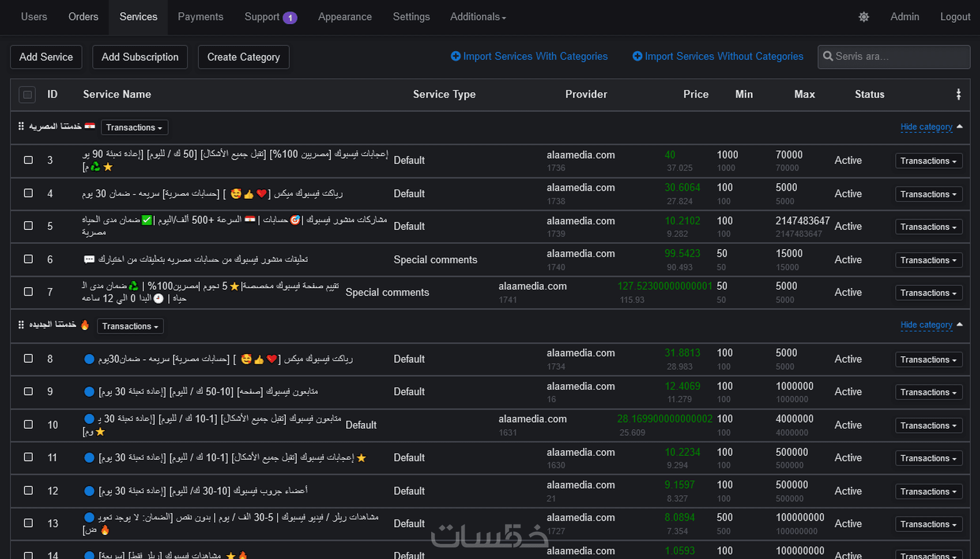This screenshot has height=559, width=980.
Task: Grab the drag handle of first category
Action: [21, 126]
